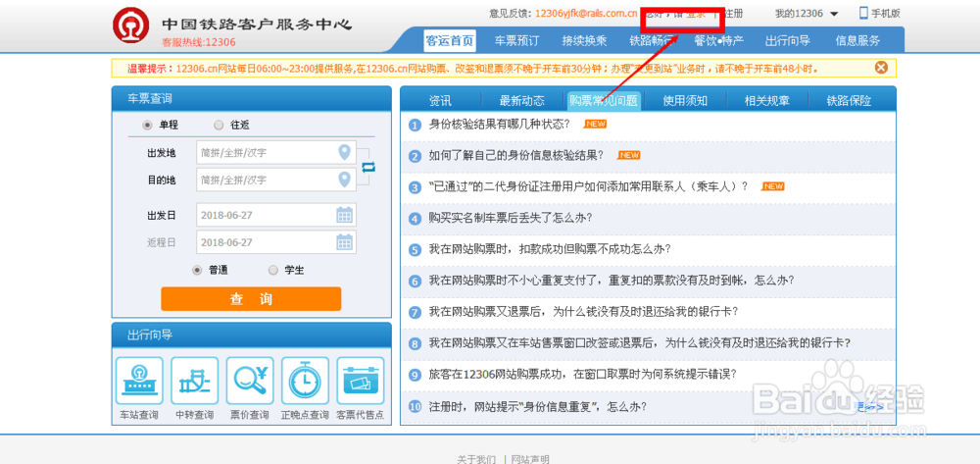Select the 普通 passenger type radio

[x=197, y=270]
